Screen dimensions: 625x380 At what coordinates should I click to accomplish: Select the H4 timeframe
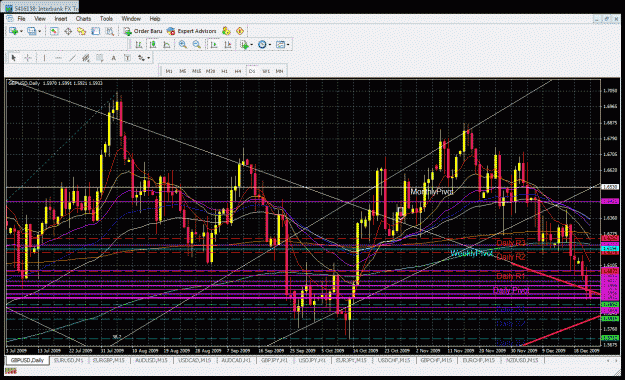[238, 71]
